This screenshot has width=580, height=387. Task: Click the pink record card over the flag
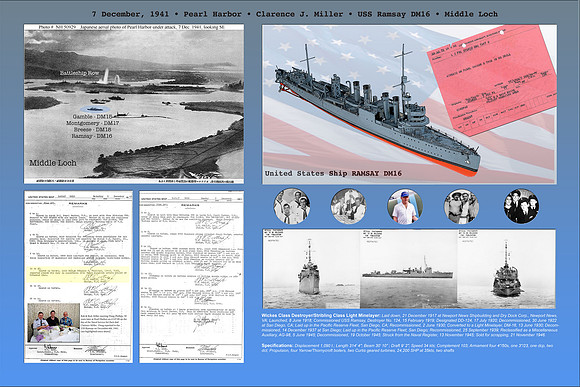click(x=492, y=80)
